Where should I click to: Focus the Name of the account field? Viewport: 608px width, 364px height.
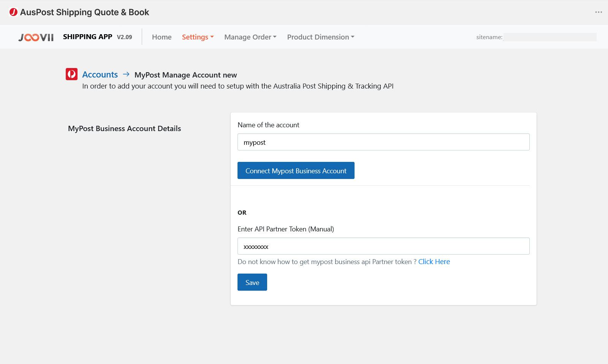coord(383,142)
